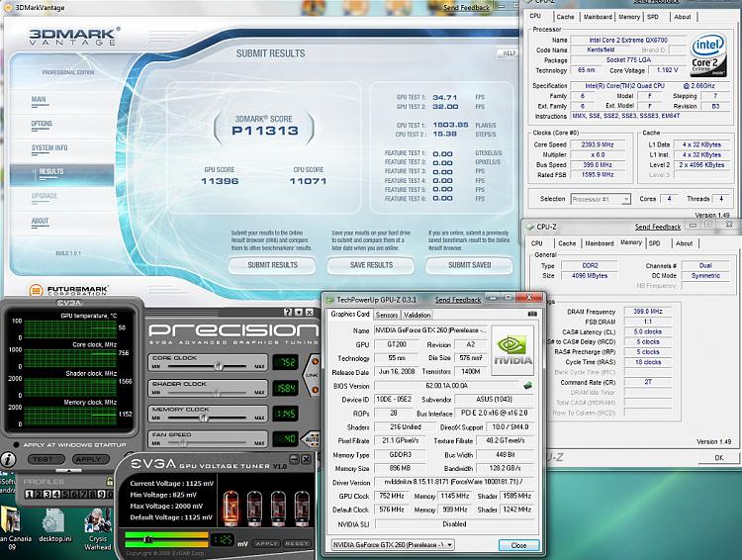This screenshot has height=560, width=742.
Task: Open SPD tab in lower CPU-Z window
Action: (655, 243)
